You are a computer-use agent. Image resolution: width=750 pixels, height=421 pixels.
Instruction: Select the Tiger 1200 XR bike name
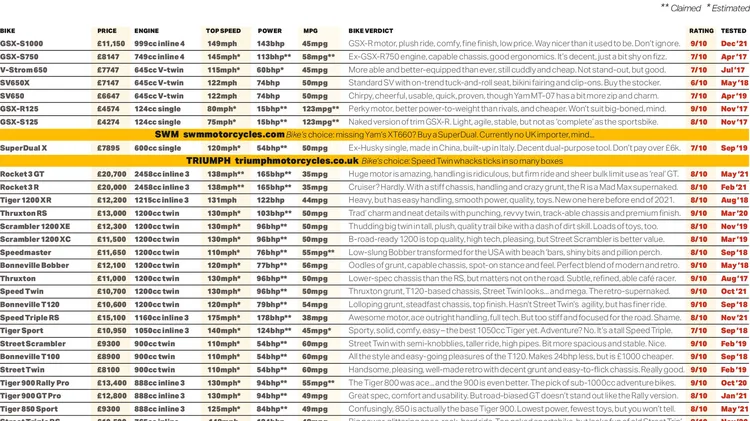click(x=26, y=200)
